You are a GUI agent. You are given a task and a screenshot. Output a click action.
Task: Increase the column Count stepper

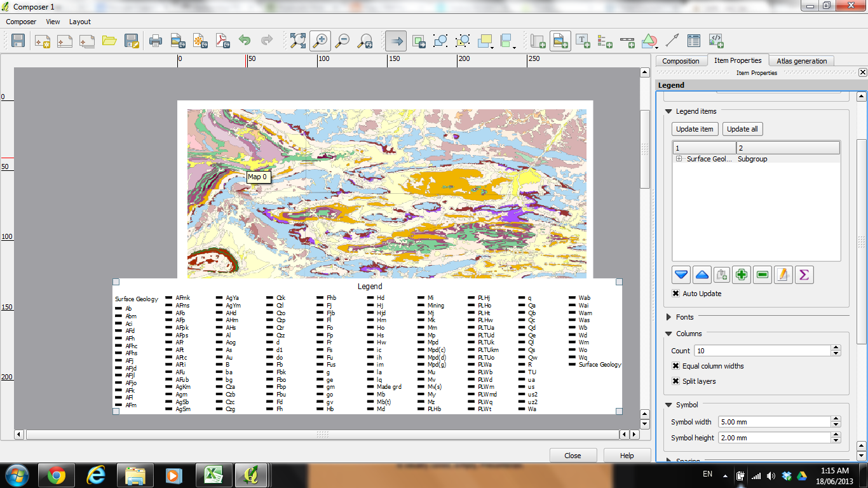(x=836, y=348)
